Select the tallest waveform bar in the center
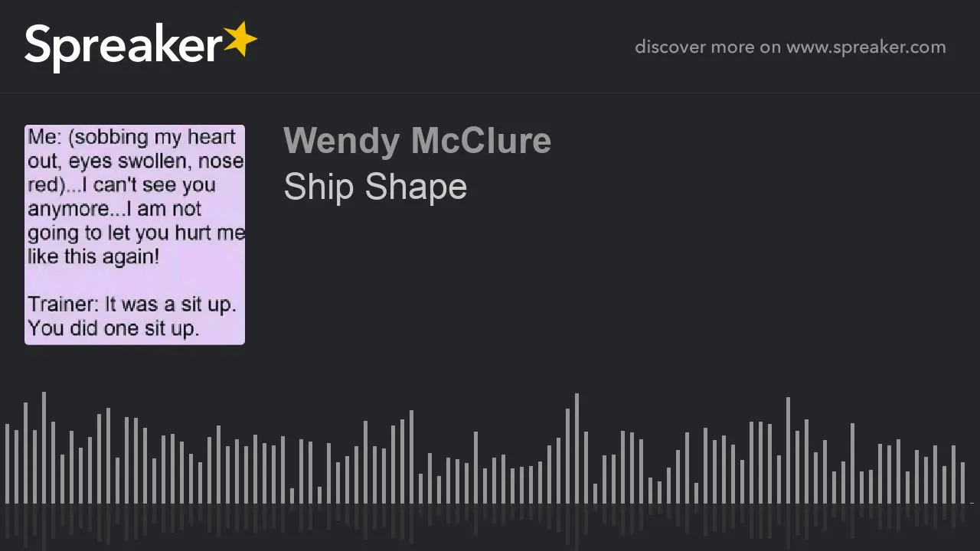980x551 pixels. tap(577, 448)
